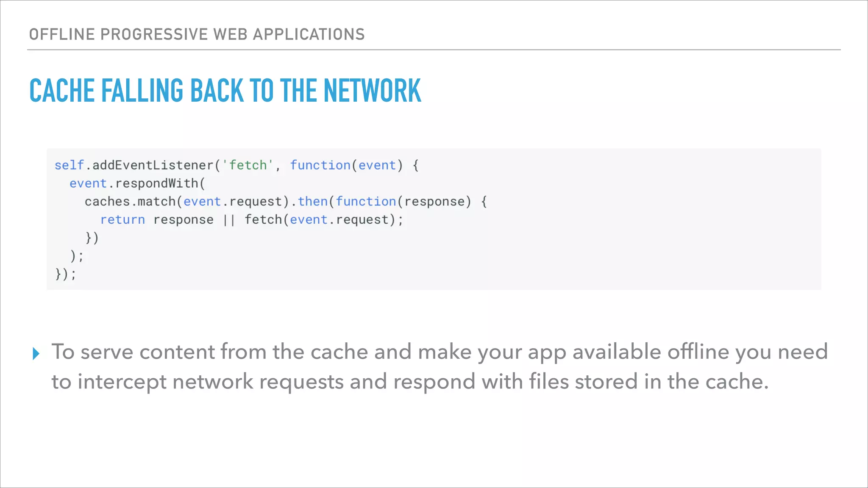The width and height of the screenshot is (868, 488).
Task: Click the code line 'event.respondWith('
Action: [x=137, y=183]
